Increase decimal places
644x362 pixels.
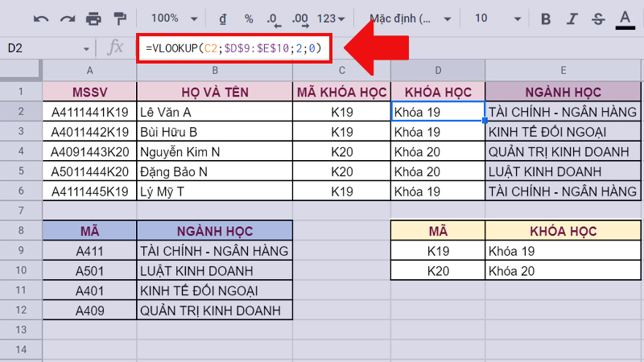300,18
